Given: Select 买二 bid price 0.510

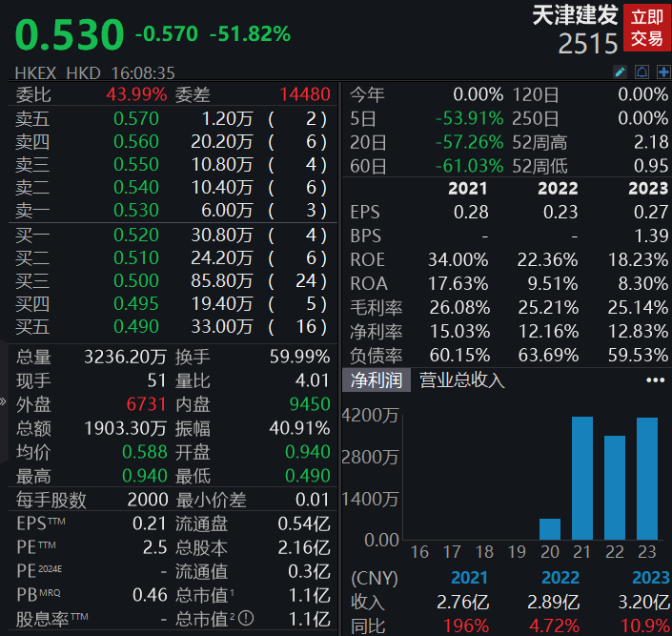Looking at the screenshot, I should [136, 257].
